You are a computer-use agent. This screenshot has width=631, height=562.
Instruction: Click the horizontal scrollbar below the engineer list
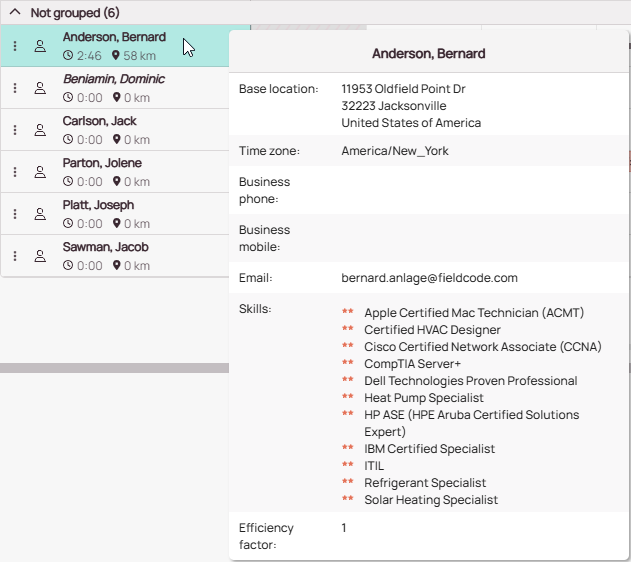[x=115, y=368]
